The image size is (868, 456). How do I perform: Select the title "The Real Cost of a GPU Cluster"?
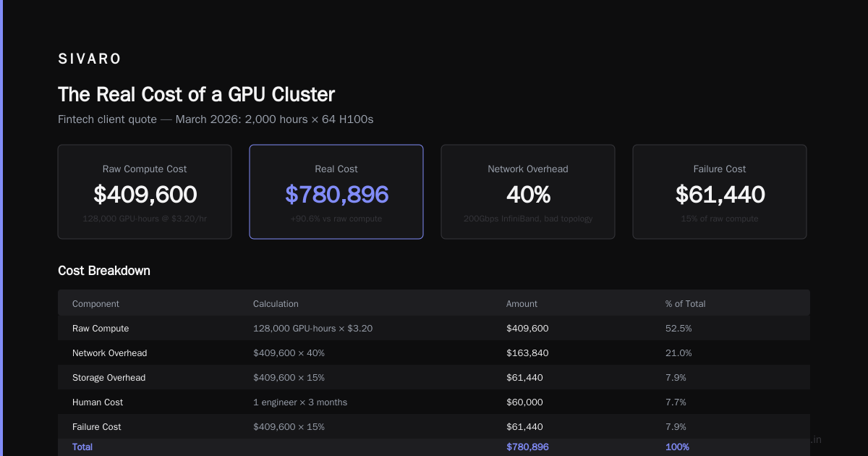[x=196, y=94]
